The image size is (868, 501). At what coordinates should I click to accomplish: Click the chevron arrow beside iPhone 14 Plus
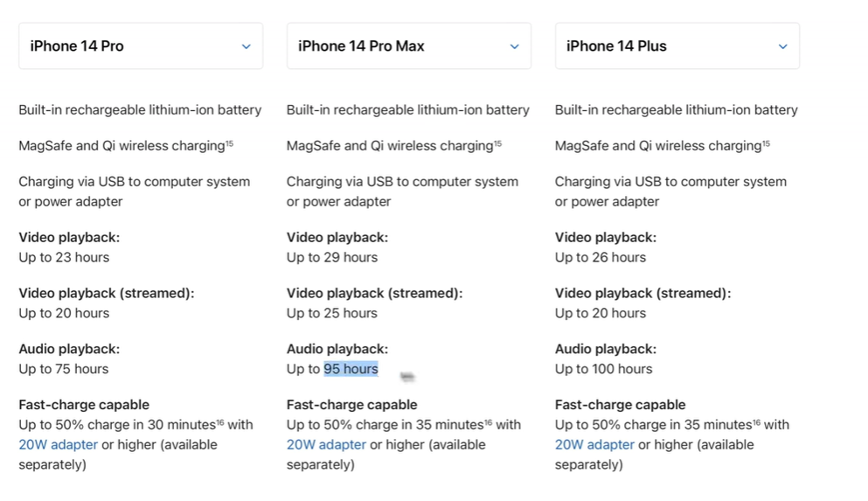tap(782, 46)
